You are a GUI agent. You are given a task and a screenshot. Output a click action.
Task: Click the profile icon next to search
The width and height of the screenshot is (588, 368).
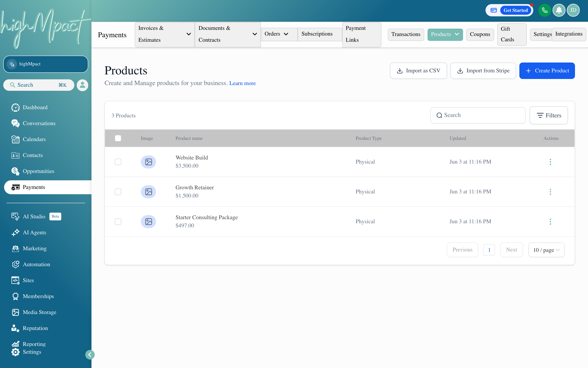(x=82, y=85)
